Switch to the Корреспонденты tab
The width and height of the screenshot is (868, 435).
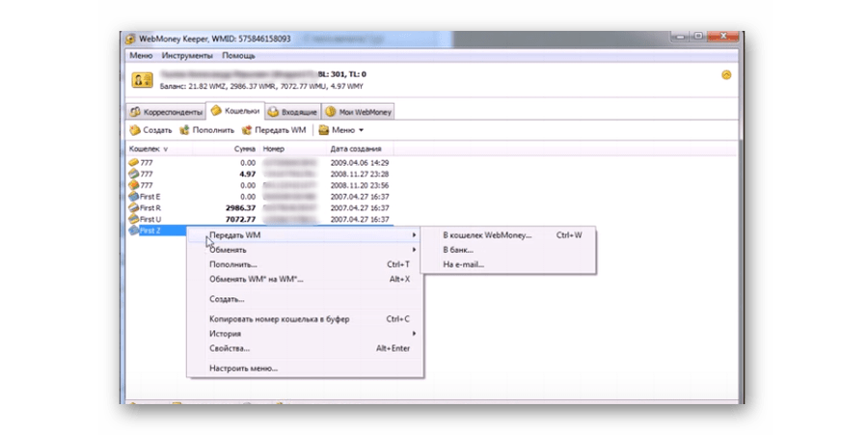(x=167, y=112)
